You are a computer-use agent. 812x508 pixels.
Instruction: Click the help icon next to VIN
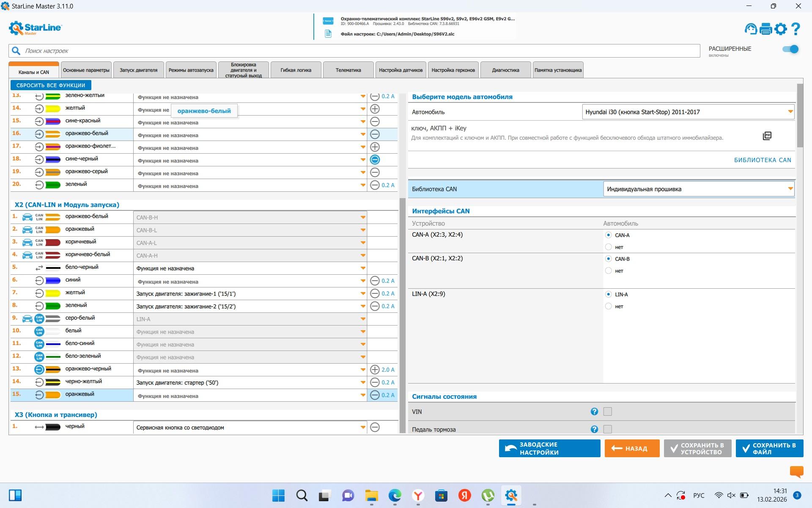pos(594,411)
